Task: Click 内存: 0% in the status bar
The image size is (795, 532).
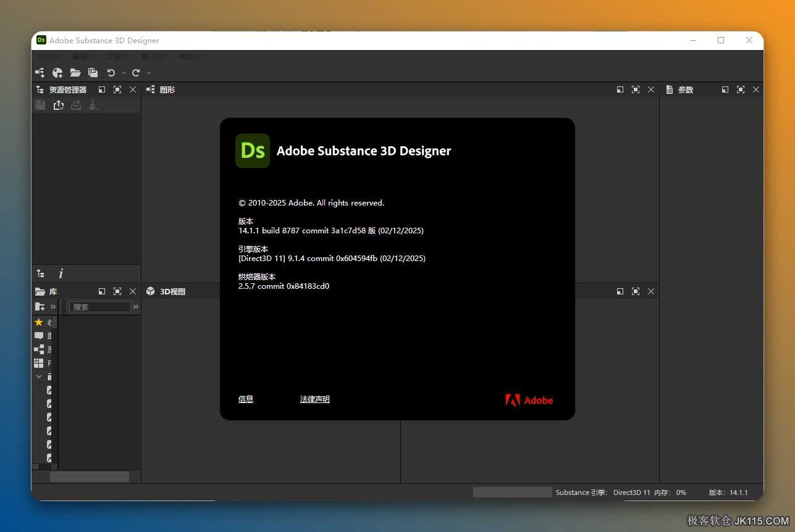Action: click(x=670, y=493)
